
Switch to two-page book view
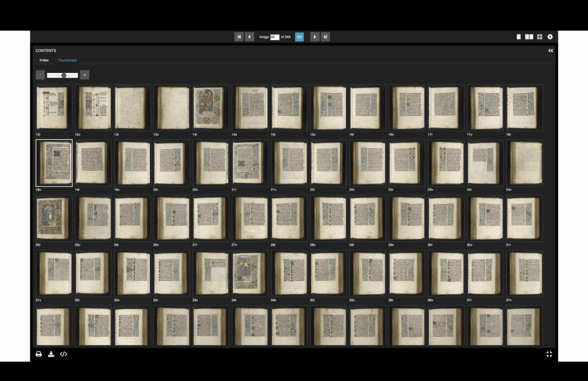(529, 37)
